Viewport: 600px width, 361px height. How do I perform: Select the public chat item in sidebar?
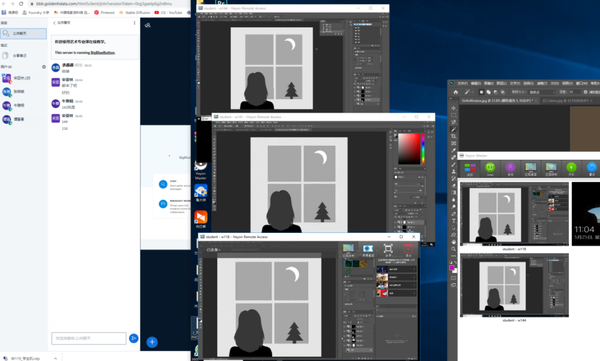(23, 34)
